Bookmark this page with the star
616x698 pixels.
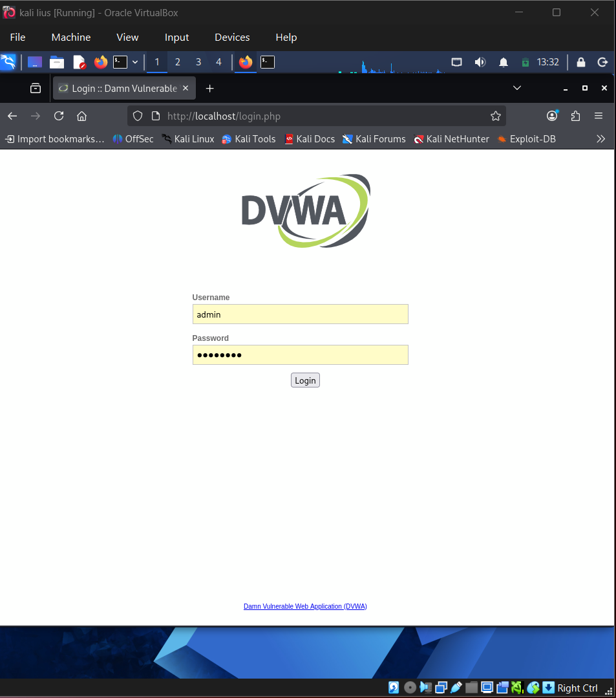(496, 116)
